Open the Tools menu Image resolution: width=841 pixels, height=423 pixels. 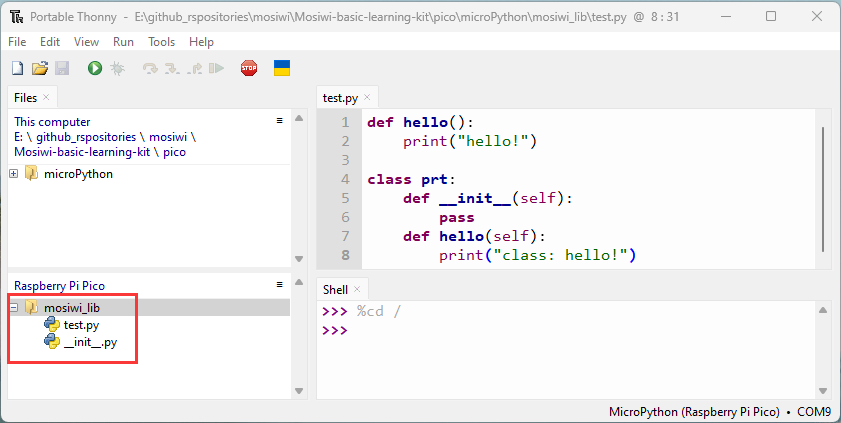(161, 42)
